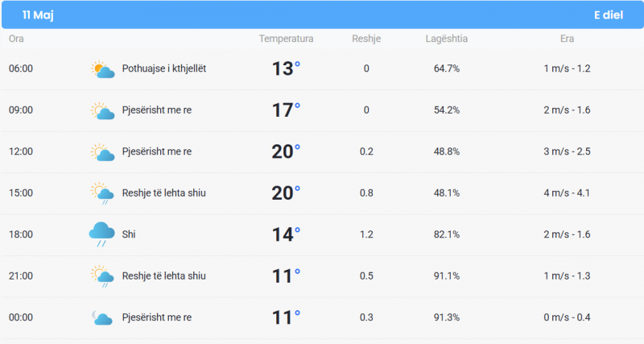Select the 11 Maj date header
This screenshot has width=644, height=344.
(x=38, y=15)
